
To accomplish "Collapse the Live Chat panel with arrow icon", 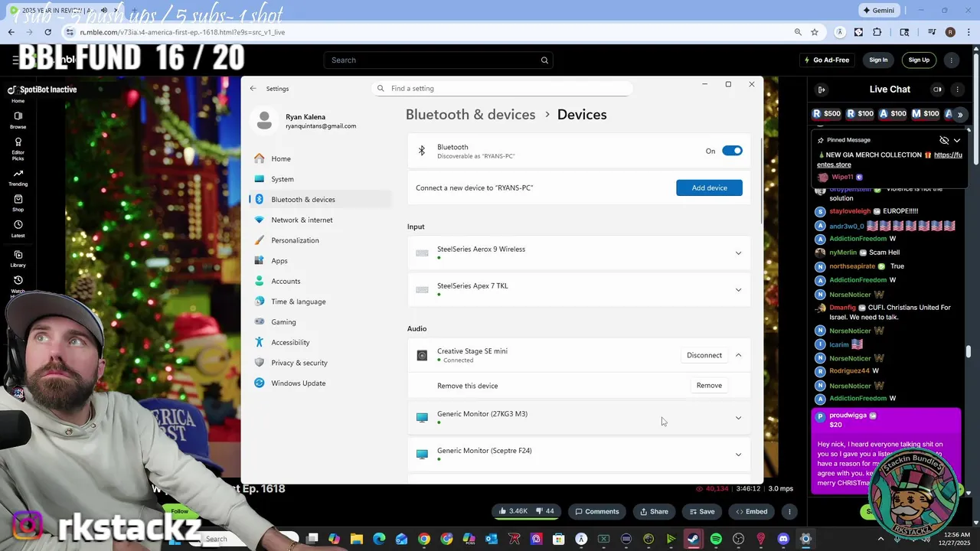I will pos(822,90).
